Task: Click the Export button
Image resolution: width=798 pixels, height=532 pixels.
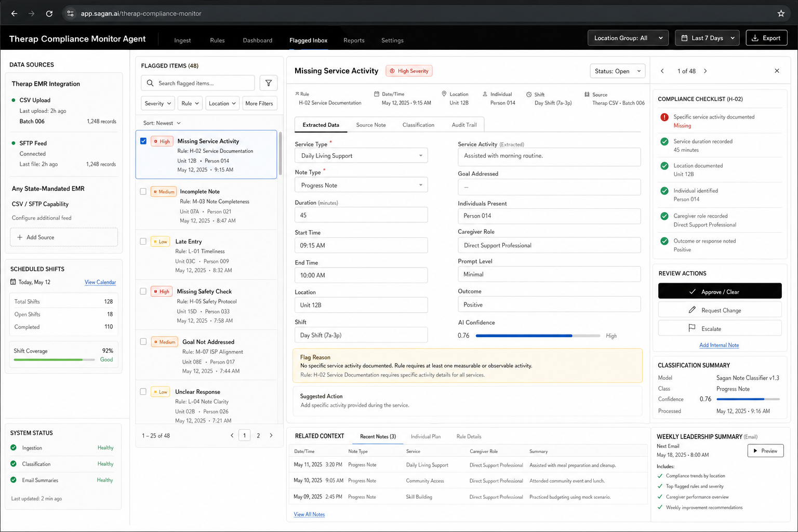Action: click(x=766, y=38)
